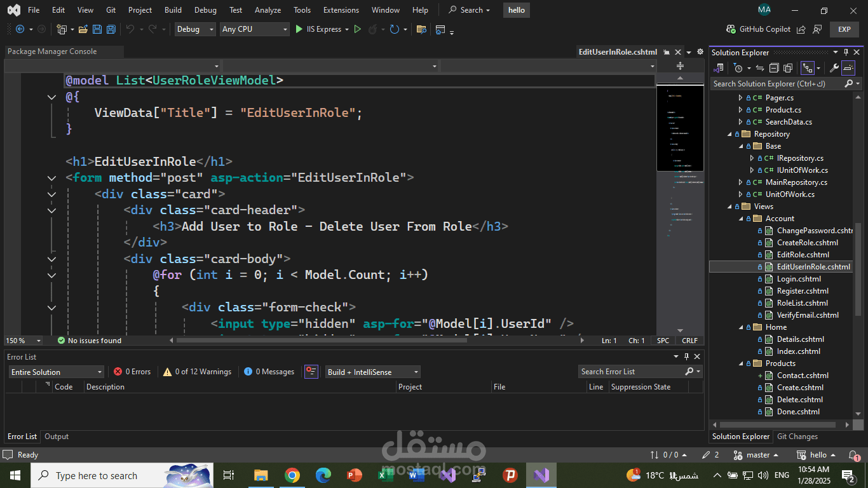The image size is (868, 488).
Task: Collapse the Repository folder in Solution Explorer
Action: [x=730, y=134]
